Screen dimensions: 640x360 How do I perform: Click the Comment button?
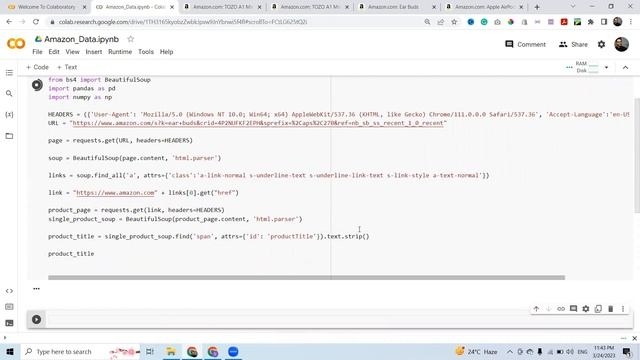click(x=525, y=44)
